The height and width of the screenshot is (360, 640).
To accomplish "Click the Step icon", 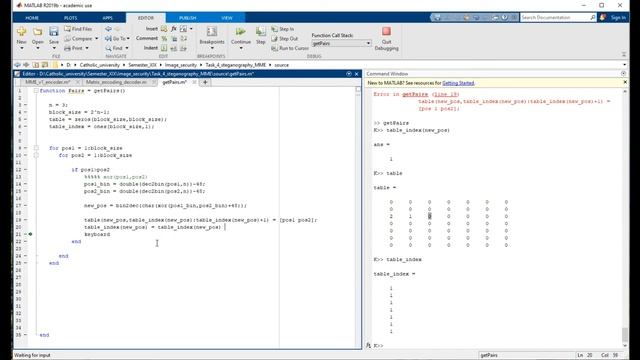I will pos(260,32).
